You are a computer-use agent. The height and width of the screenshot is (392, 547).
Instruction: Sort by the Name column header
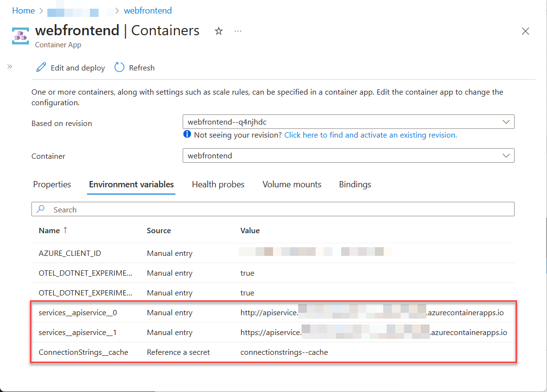(x=49, y=231)
